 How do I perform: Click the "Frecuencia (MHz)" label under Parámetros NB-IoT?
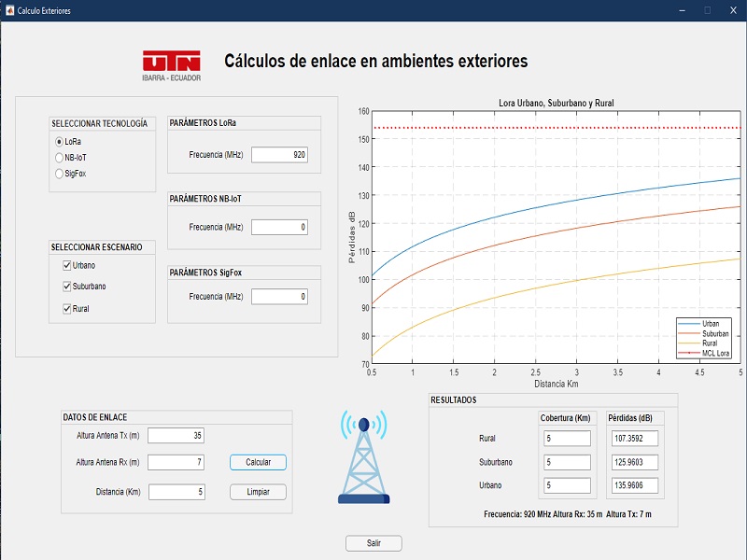[x=216, y=227]
